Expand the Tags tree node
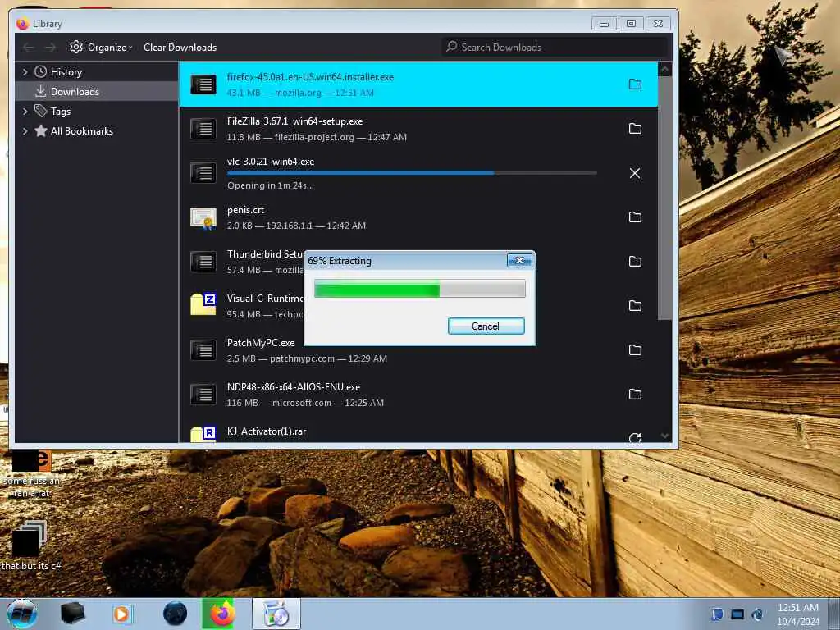The image size is (840, 630). (x=25, y=112)
